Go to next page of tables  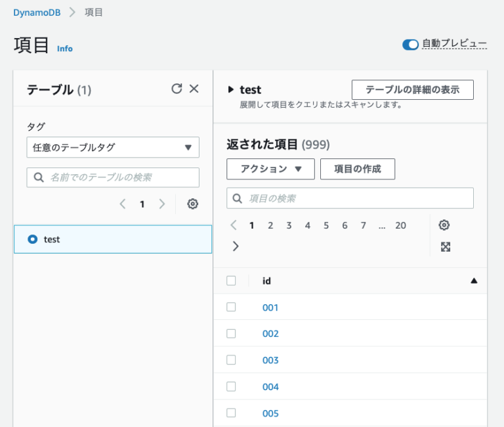point(162,204)
